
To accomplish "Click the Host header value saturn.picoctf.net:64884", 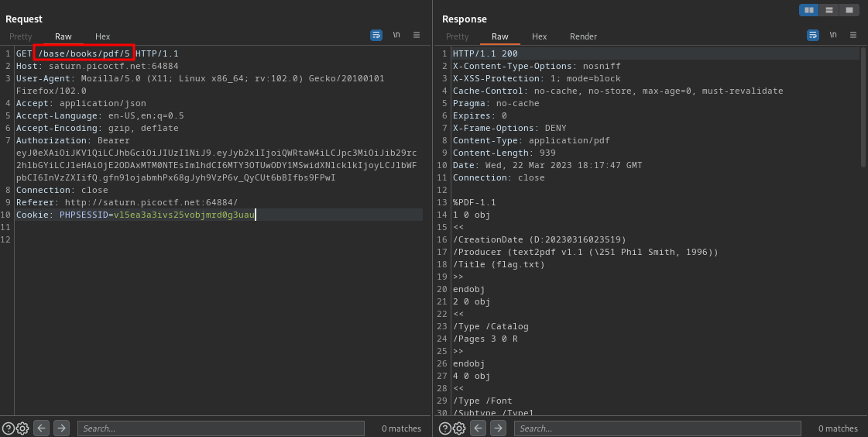I will [114, 66].
